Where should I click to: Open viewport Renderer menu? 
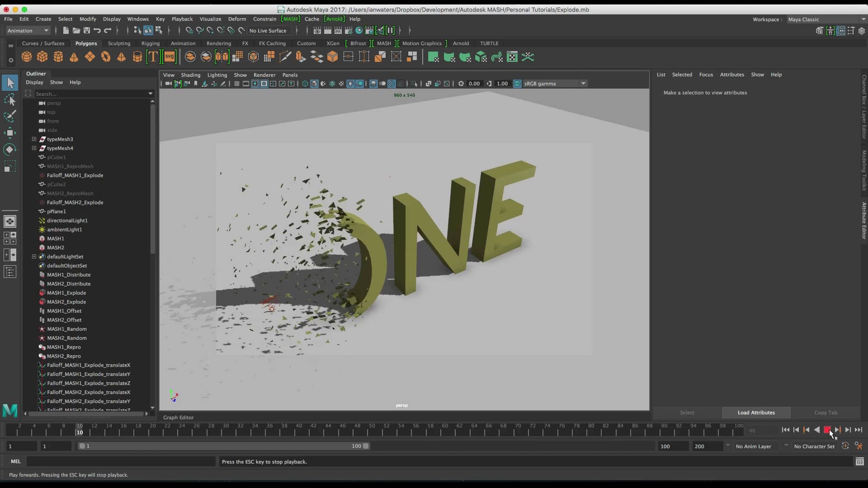pos(264,75)
